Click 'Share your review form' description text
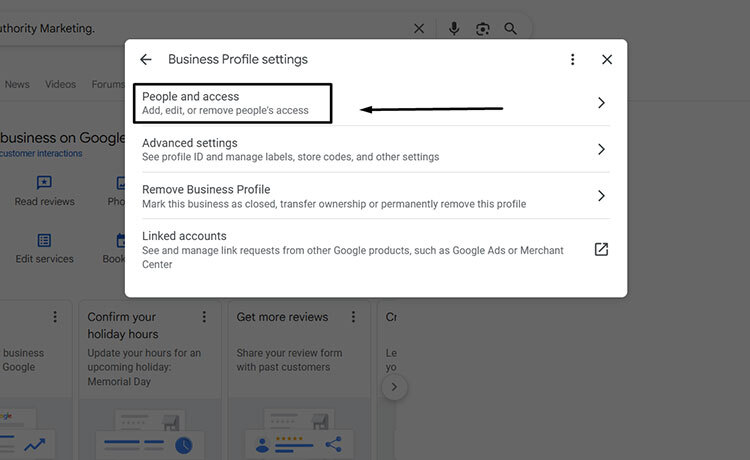The height and width of the screenshot is (460, 750). tap(289, 360)
